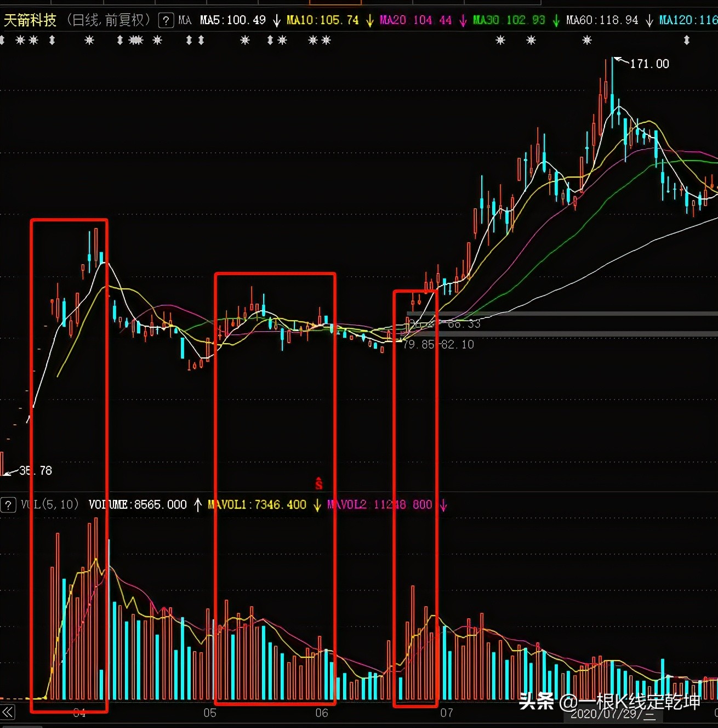Select the MA20 104.44 readout

coord(416,20)
